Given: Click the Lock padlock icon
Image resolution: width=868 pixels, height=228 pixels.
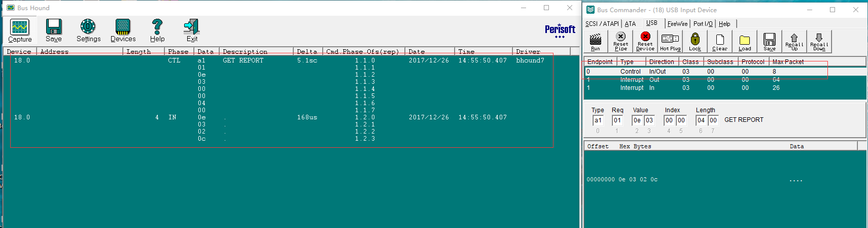Looking at the screenshot, I should (x=695, y=42).
